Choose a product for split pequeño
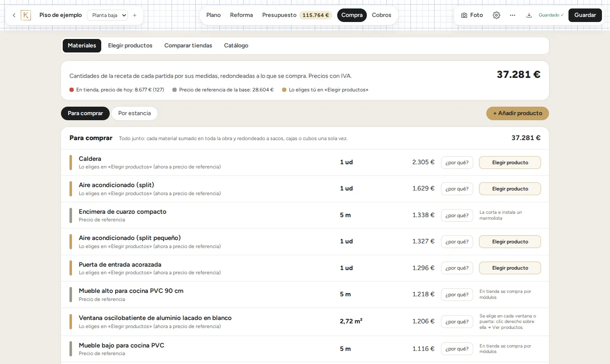Viewport: 610px width, 364px height. click(510, 242)
